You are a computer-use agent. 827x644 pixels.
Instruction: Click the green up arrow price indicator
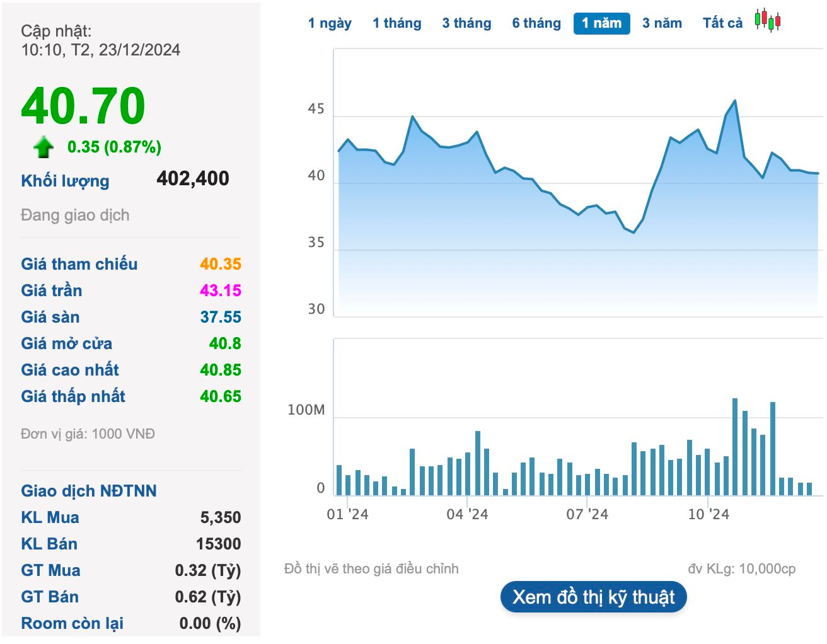click(x=43, y=147)
